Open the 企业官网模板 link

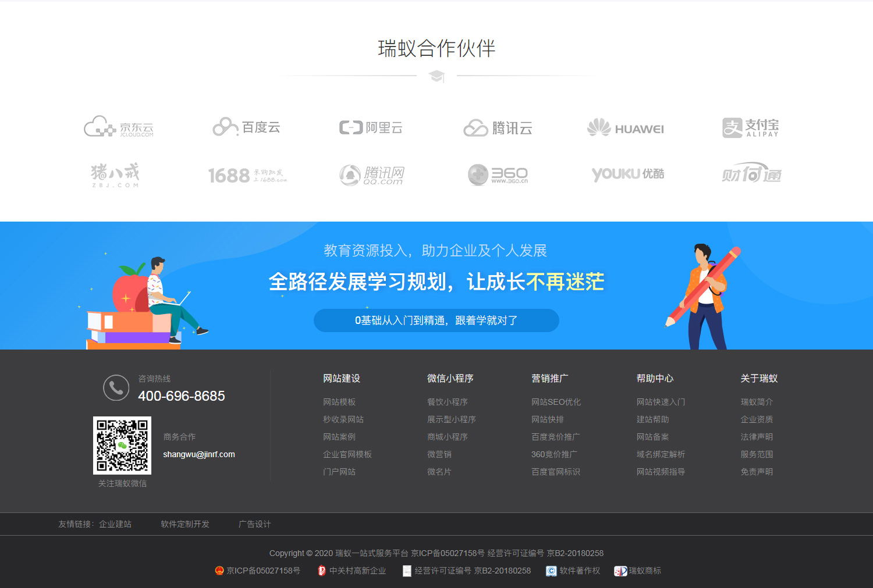click(x=347, y=454)
